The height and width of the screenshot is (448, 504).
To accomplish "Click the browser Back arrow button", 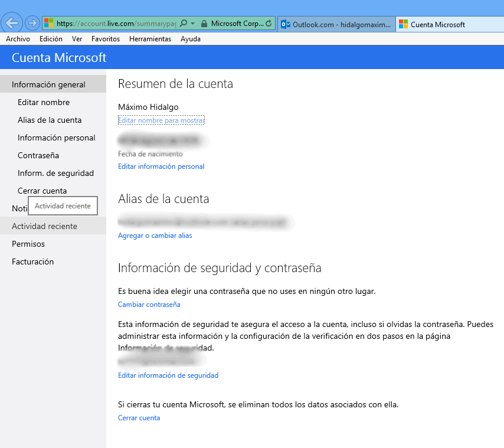I will (12, 24).
